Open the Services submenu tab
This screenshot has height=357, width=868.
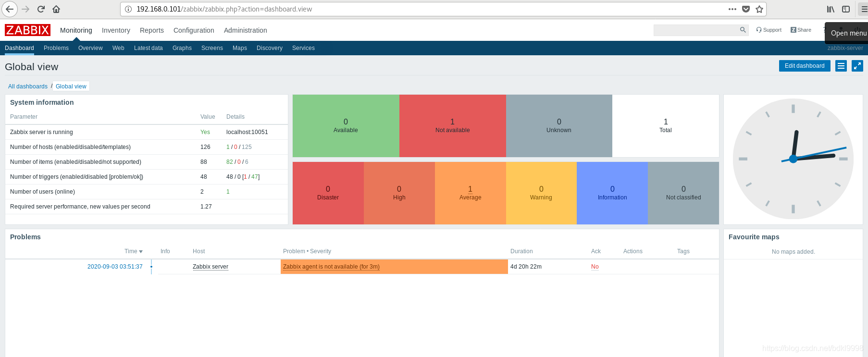tap(303, 48)
